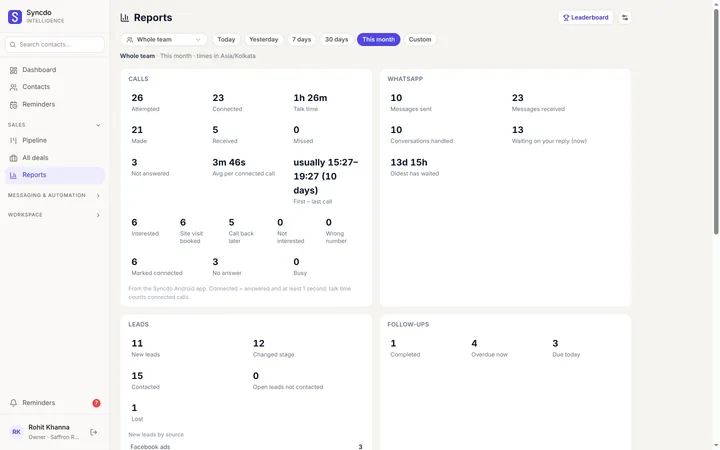The width and height of the screenshot is (720, 450).
Task: Select the 7 days range
Action: (301, 39)
